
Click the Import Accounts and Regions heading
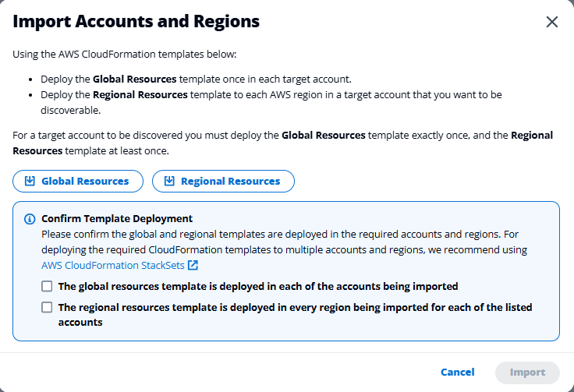[x=136, y=21]
